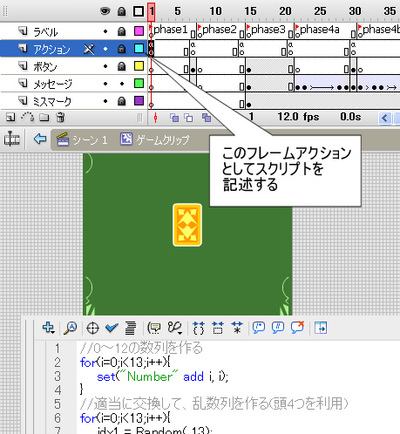Toggle visibility dot of メッセージ layer

[x=105, y=84]
